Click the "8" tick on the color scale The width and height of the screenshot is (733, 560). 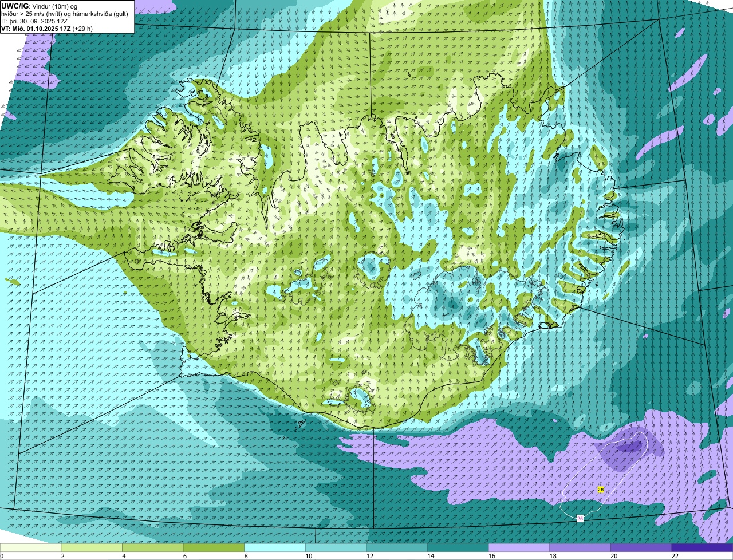click(245, 556)
